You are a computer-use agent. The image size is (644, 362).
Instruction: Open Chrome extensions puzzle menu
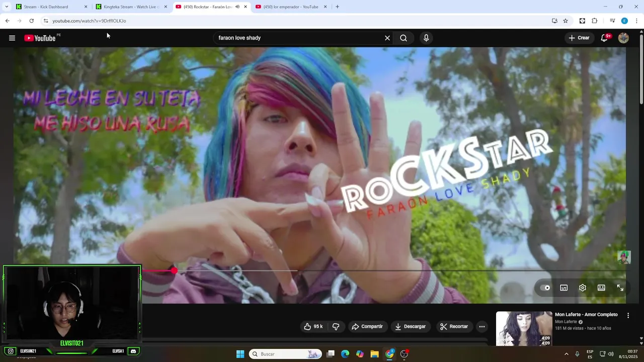click(595, 21)
